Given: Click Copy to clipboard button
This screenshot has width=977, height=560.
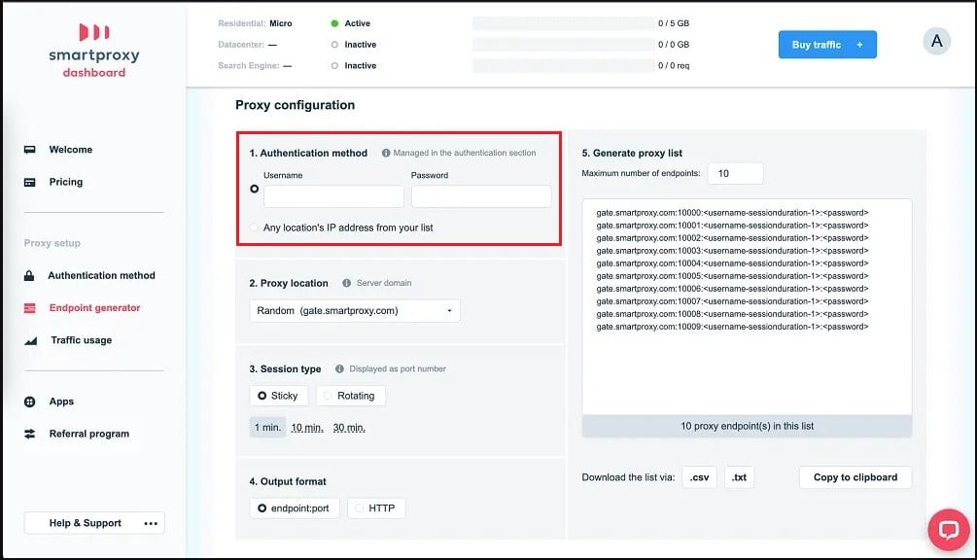Looking at the screenshot, I should pos(855,477).
